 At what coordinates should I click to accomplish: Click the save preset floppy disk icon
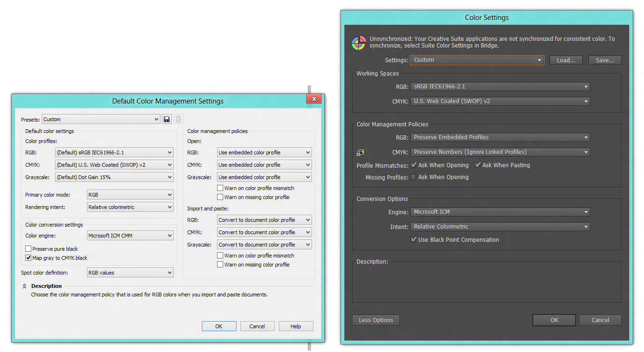(167, 119)
